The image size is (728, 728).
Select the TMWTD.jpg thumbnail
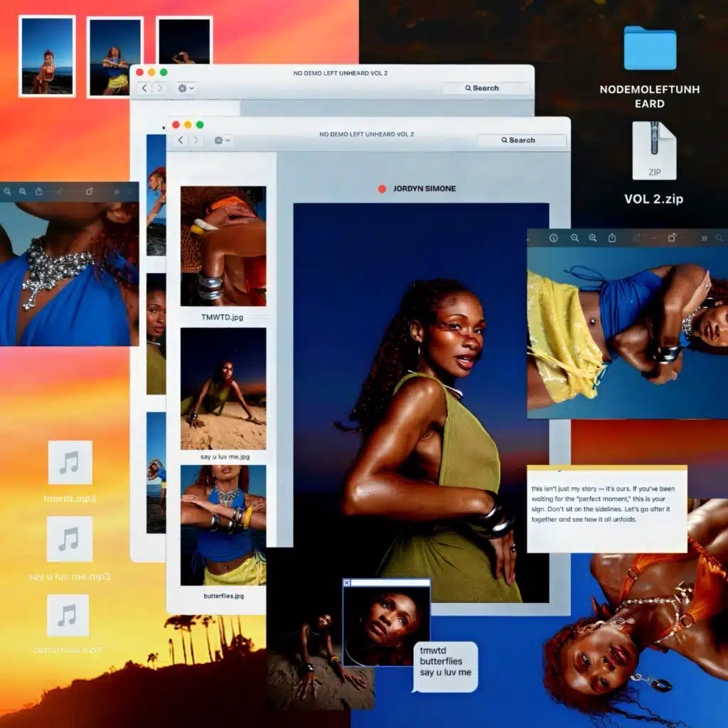223,246
